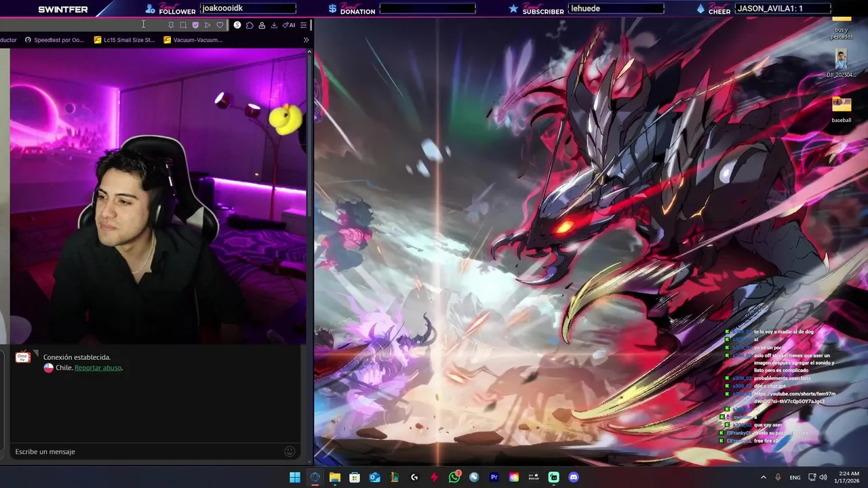
Task: Open the dark taskbar app left of Streamlabs
Action: point(534,477)
